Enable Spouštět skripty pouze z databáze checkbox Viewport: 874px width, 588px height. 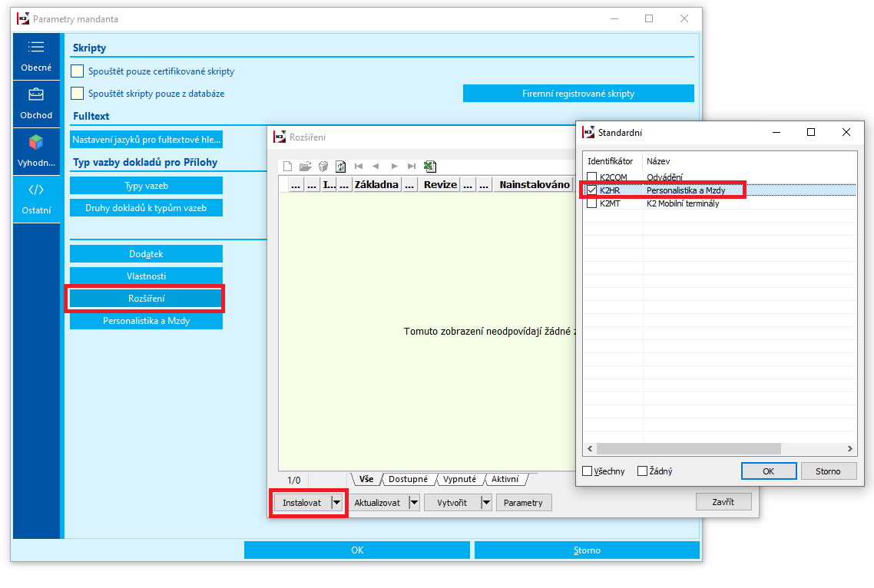pos(78,93)
